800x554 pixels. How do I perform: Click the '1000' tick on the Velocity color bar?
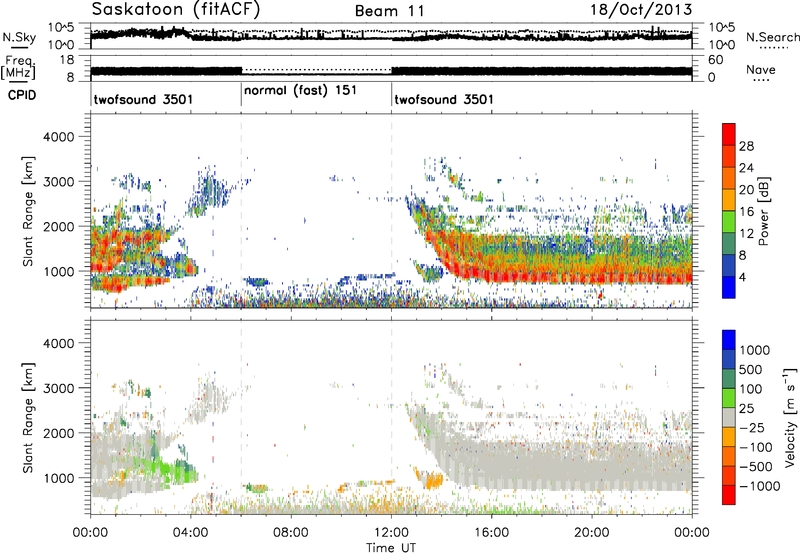[755, 350]
